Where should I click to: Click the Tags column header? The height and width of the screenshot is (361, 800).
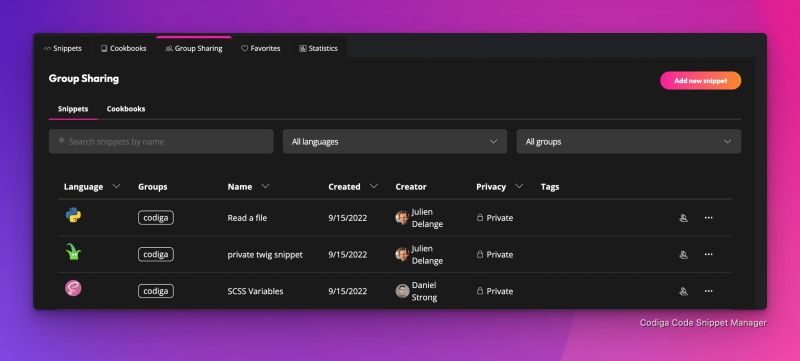coord(550,187)
